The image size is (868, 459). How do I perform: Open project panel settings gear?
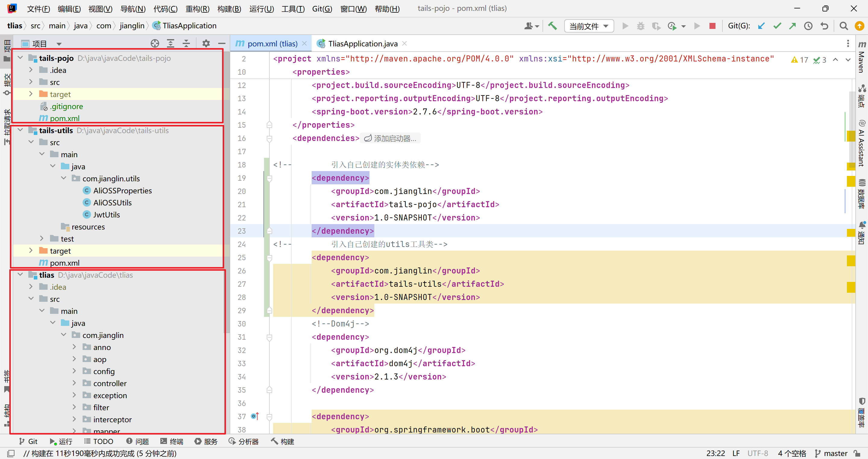[x=206, y=43]
